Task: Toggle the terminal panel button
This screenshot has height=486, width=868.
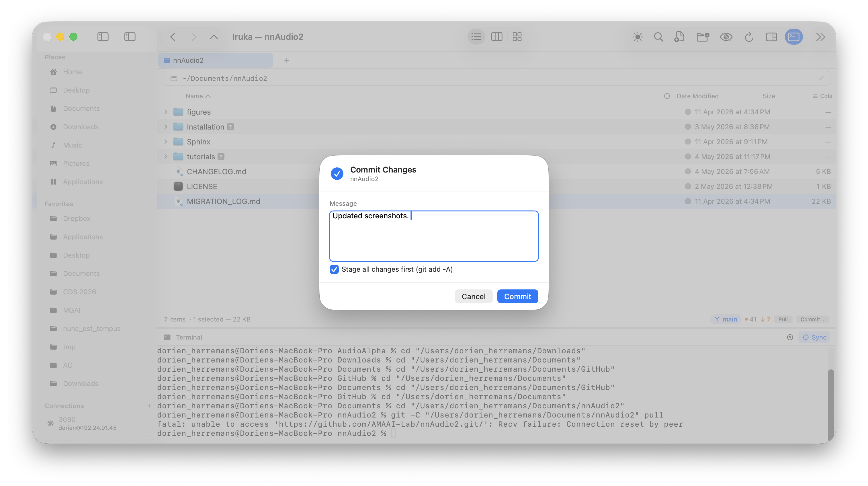Action: 793,37
